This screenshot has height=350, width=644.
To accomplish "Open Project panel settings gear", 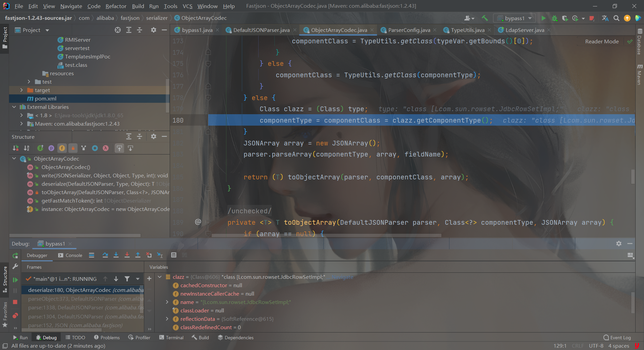I will [x=154, y=30].
